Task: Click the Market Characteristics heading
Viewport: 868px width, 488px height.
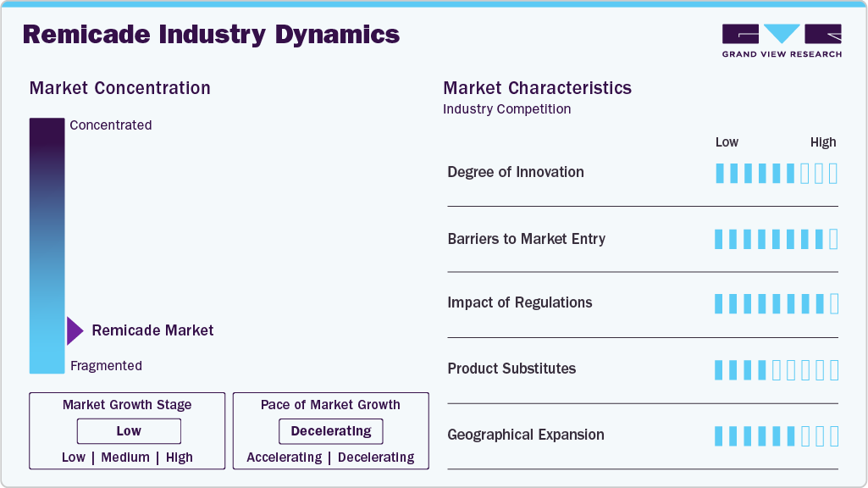Action: pyautogui.click(x=537, y=88)
